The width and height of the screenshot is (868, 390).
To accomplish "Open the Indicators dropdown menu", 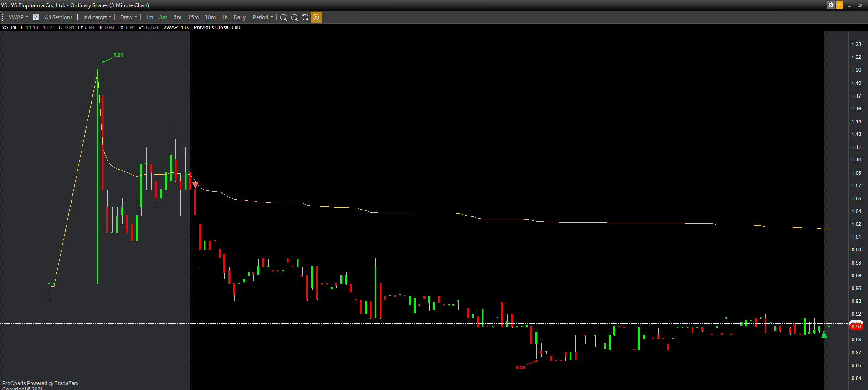I will [x=97, y=17].
